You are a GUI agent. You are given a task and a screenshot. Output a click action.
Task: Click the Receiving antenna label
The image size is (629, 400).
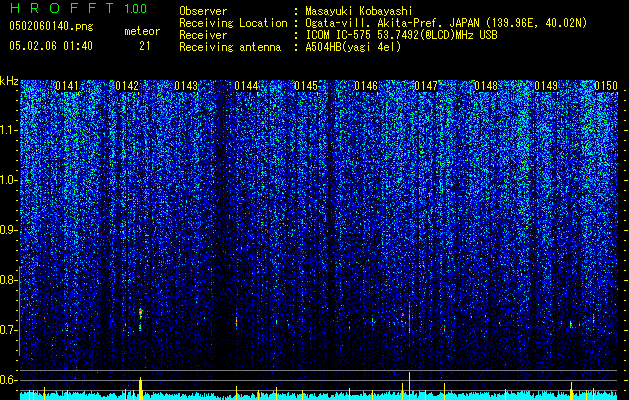click(230, 47)
